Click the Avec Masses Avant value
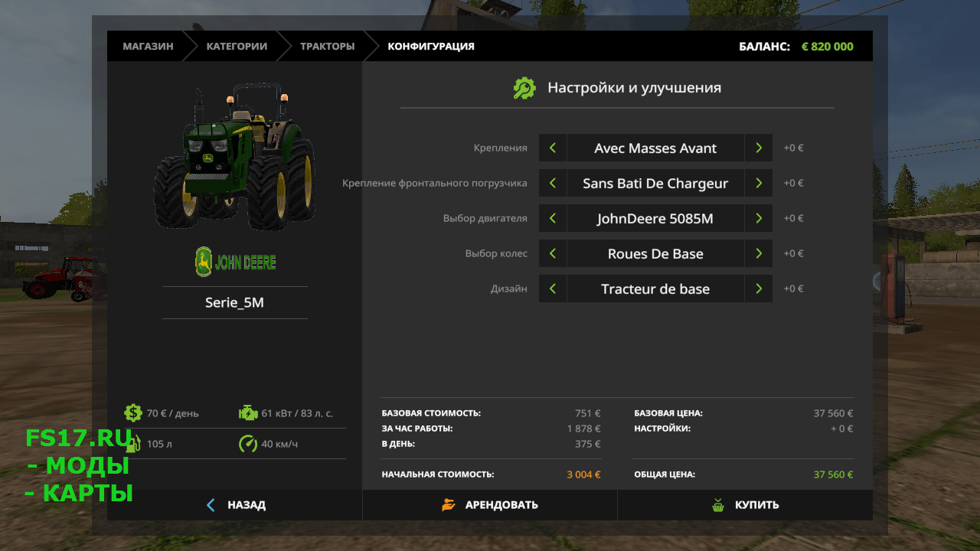Screen dimensions: 980x551 (x=655, y=148)
